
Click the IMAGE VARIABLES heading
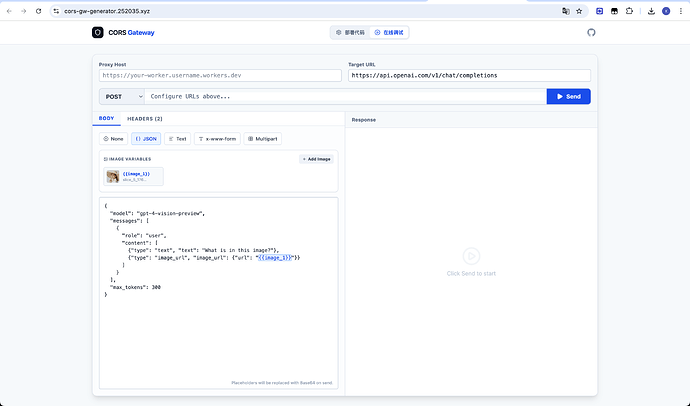pyautogui.click(x=128, y=159)
